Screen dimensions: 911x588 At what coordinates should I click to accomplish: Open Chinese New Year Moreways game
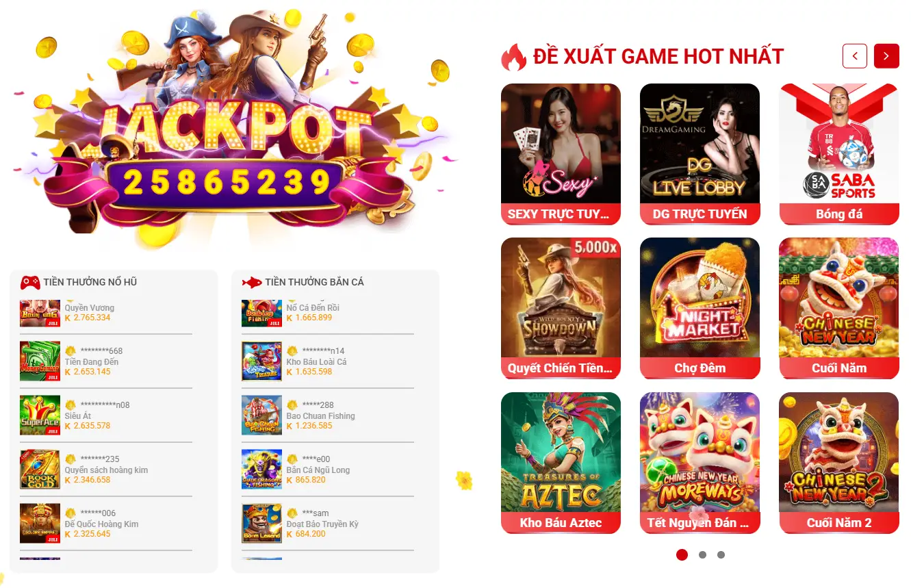coord(700,463)
